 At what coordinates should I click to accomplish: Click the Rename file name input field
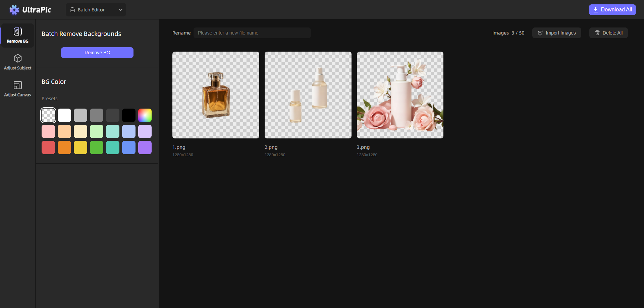click(252, 33)
